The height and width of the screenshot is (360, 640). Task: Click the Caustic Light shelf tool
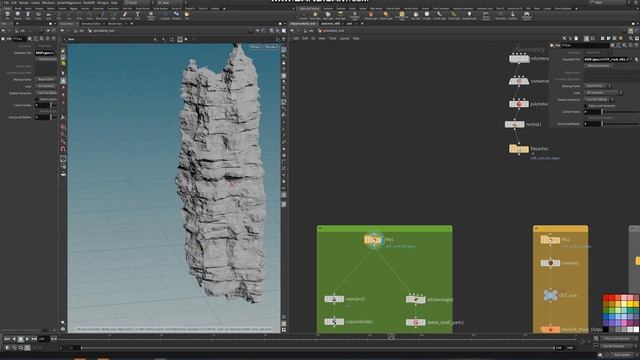[x=440, y=16]
